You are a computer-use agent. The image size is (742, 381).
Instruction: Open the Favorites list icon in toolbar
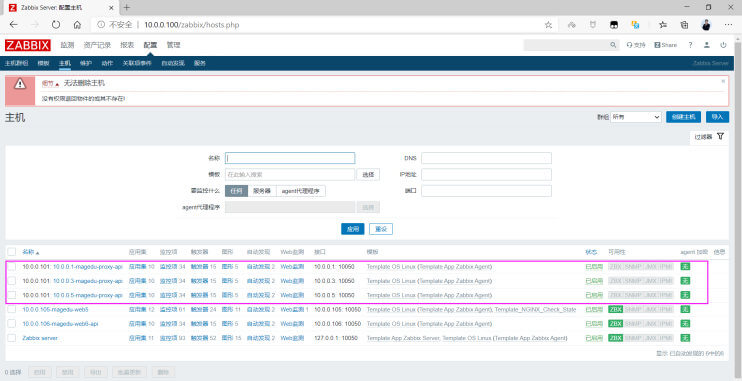663,25
